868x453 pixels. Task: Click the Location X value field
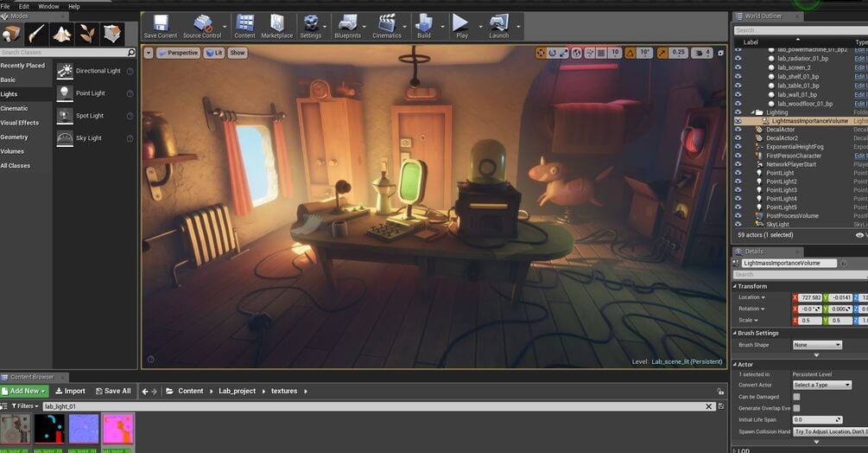pos(810,297)
